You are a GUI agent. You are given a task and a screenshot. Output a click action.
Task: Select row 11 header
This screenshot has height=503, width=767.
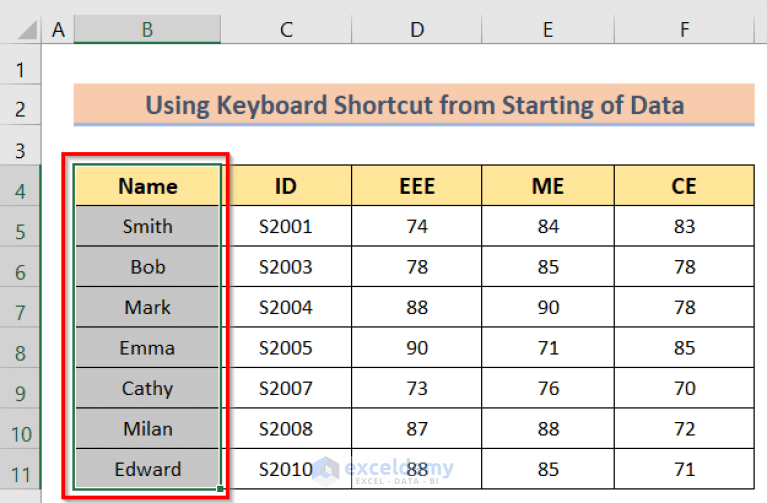[x=20, y=470]
